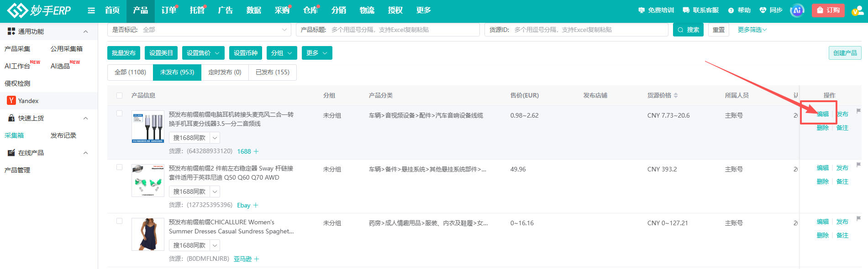Open the CHICALLURE dress product thumbnail
The height and width of the screenshot is (269, 868).
148,234
